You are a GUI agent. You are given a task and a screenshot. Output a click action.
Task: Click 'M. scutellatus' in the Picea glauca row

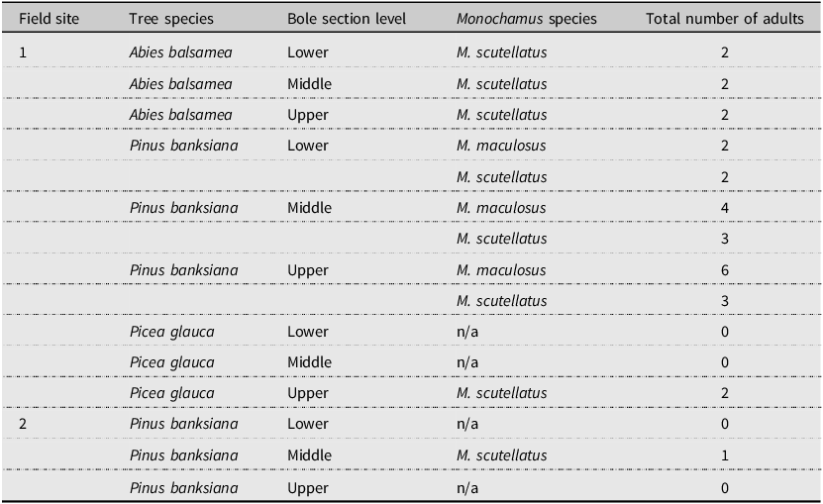tap(501, 393)
